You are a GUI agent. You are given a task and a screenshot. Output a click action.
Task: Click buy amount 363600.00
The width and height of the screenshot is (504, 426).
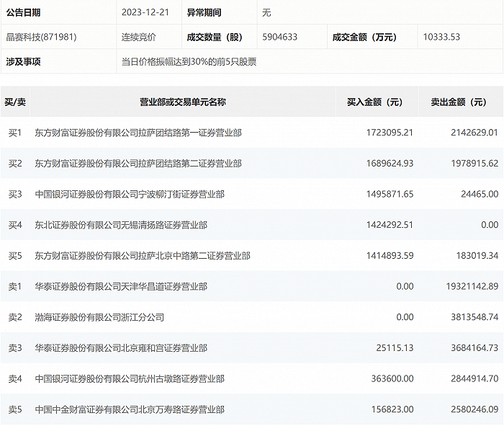click(x=392, y=378)
